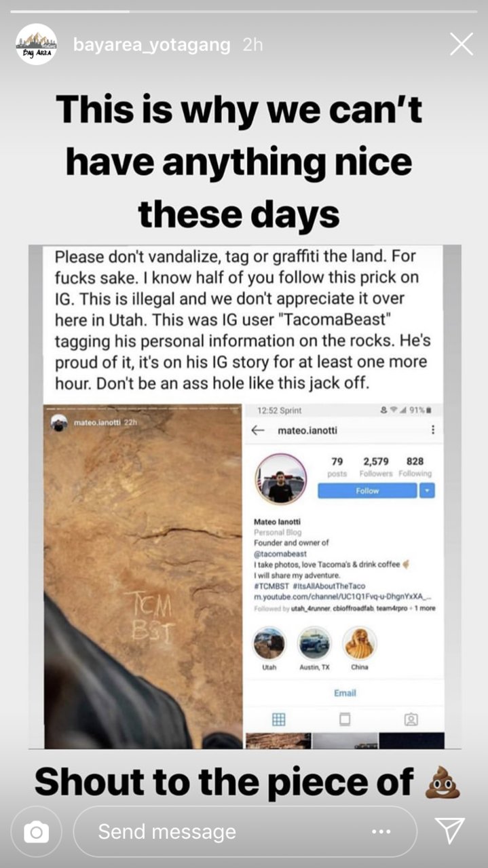Tap the camera icon beside message field
This screenshot has height=868, width=488.
36,831
